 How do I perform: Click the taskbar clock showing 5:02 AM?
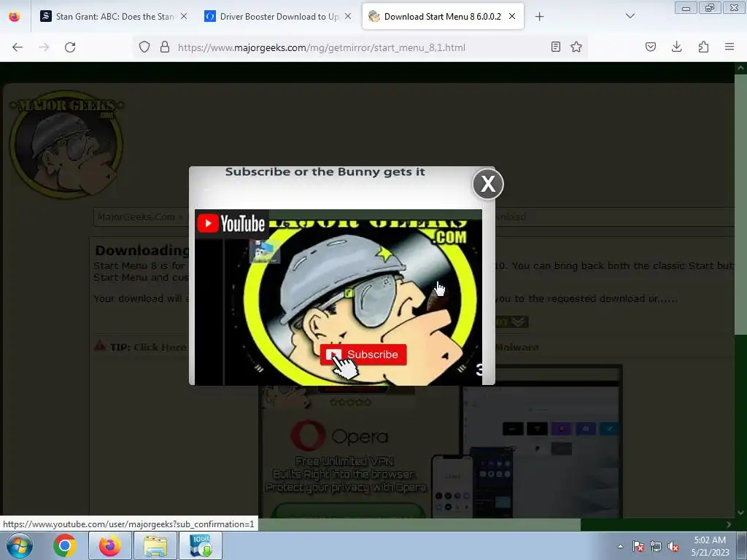point(710,546)
